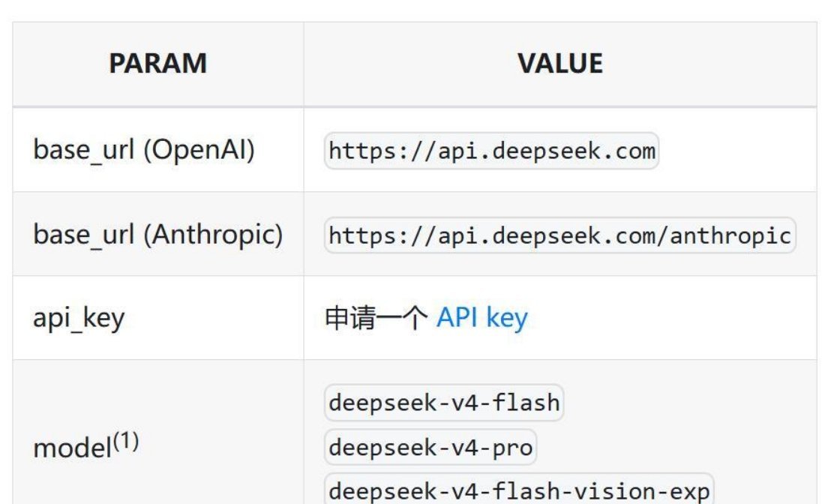Click the base_url (OpenAI) parameter cell
The image size is (837, 504).
[x=158, y=150]
